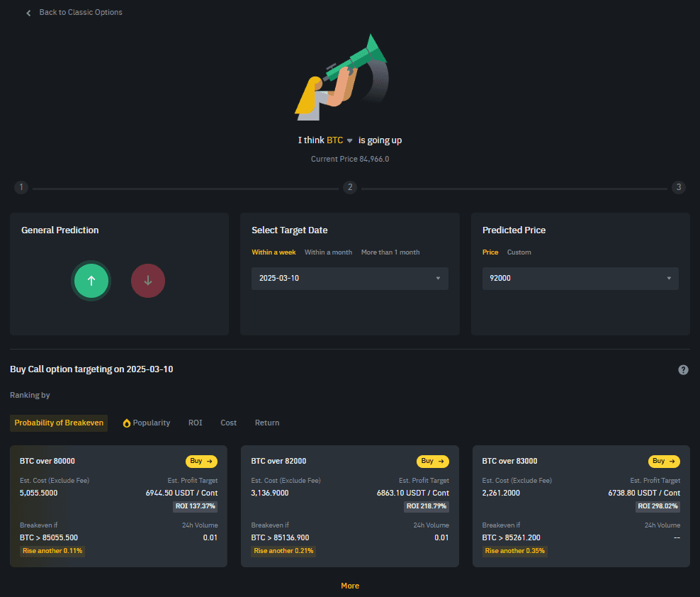This screenshot has height=597, width=700.
Task: Click the BTC over 80000 card title
Action: click(x=47, y=461)
